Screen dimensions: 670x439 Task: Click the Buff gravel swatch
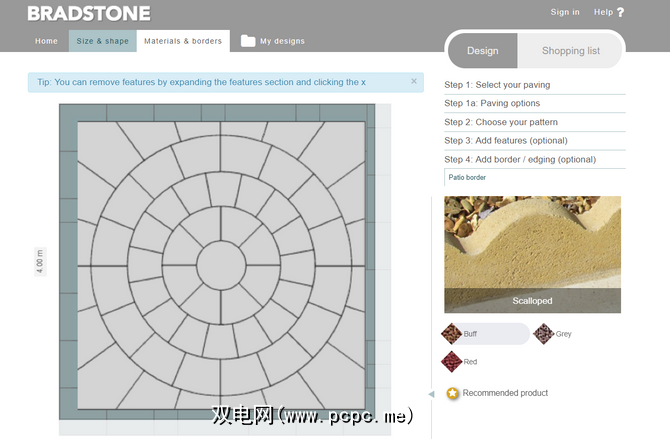coord(451,334)
